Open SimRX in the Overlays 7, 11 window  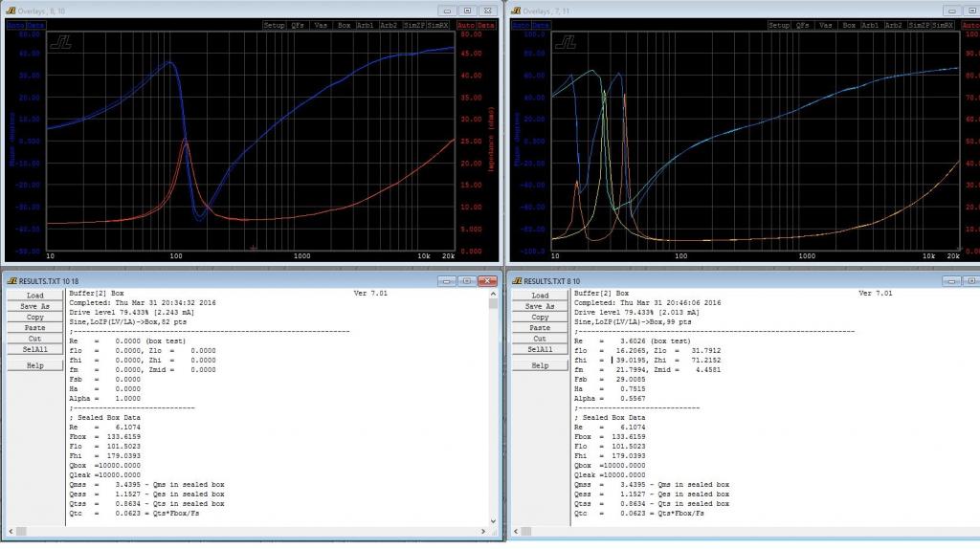(x=942, y=25)
